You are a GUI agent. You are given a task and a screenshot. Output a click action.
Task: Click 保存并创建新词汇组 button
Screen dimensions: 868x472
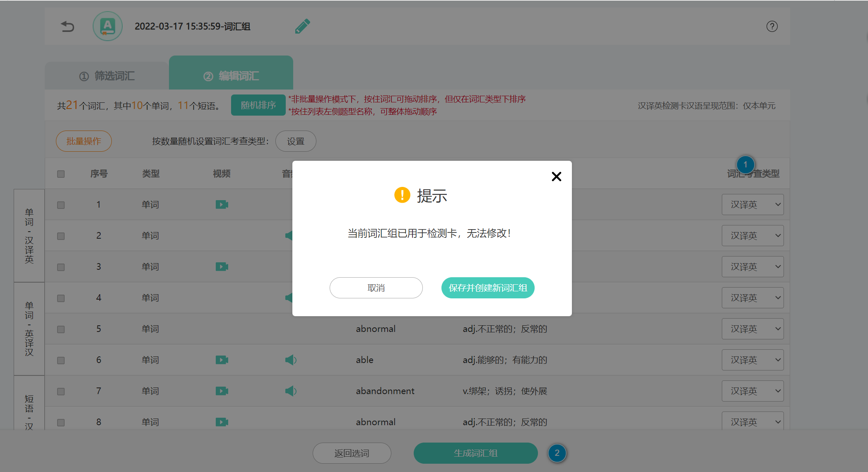coord(488,288)
